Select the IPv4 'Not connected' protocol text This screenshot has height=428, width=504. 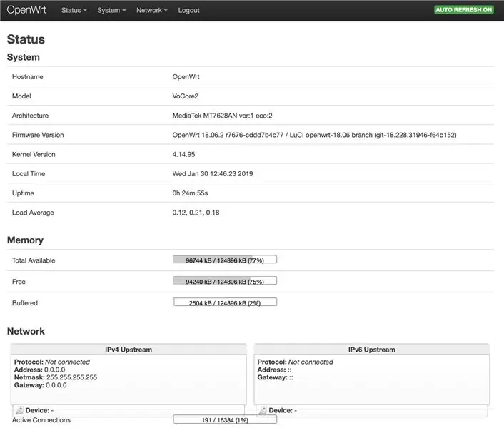pos(68,362)
